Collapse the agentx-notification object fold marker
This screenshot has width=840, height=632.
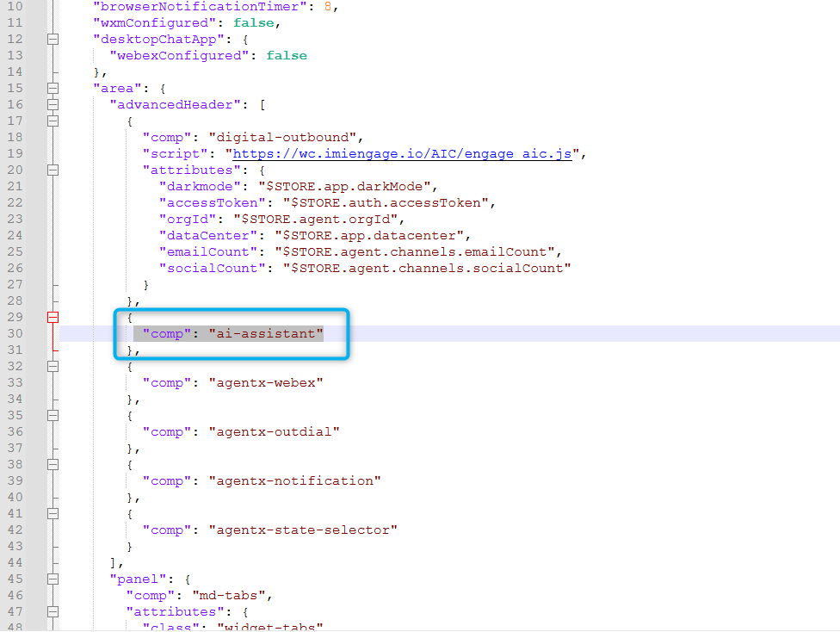pos(53,464)
